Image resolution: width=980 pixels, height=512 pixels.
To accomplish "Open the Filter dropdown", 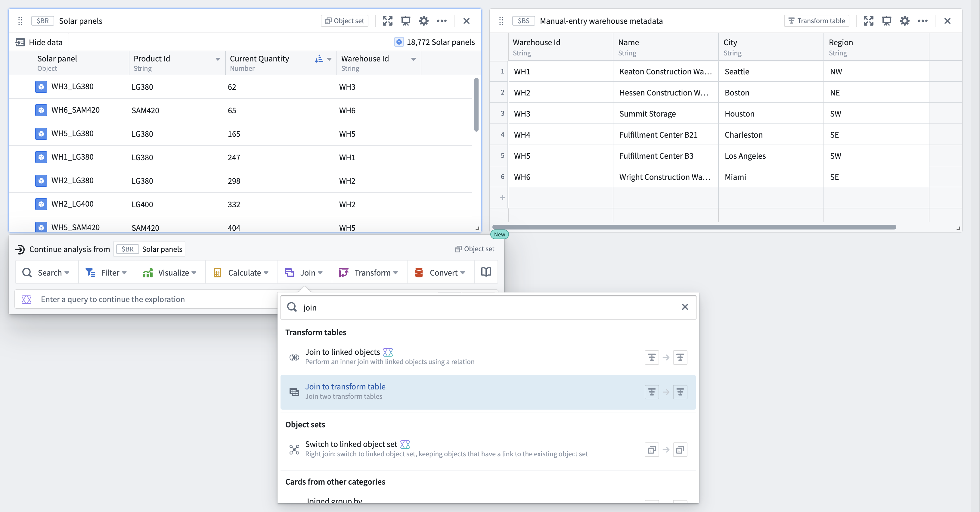I will 107,273.
